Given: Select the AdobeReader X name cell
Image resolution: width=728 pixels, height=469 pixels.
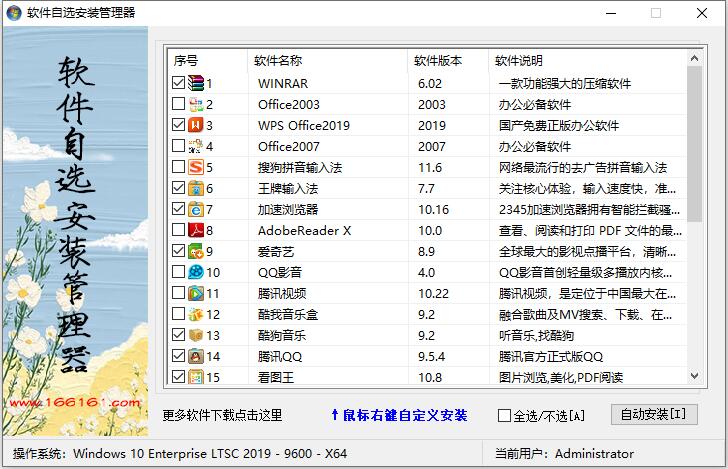Looking at the screenshot, I should point(305,231).
